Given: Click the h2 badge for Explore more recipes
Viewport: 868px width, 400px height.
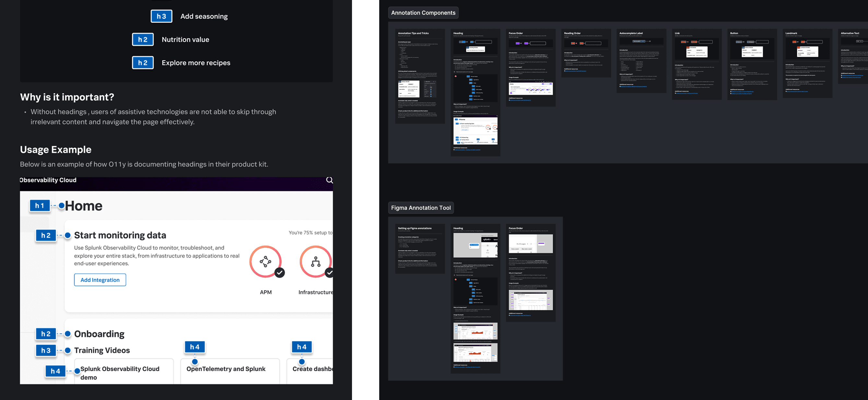Looking at the screenshot, I should [x=143, y=63].
